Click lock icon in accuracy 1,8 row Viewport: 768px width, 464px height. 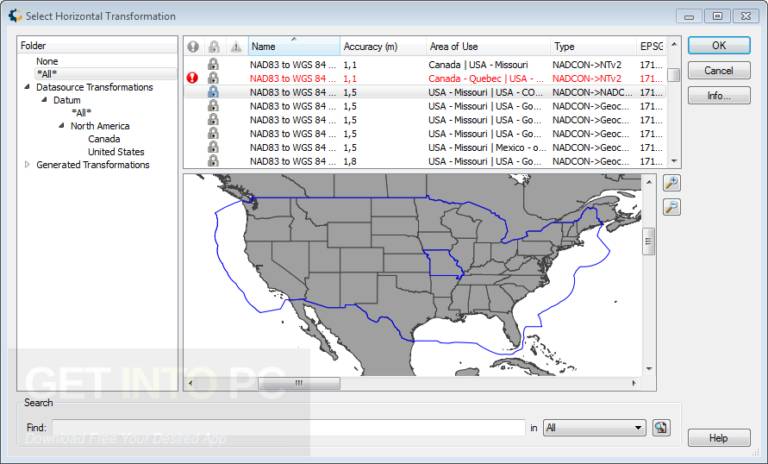213,161
